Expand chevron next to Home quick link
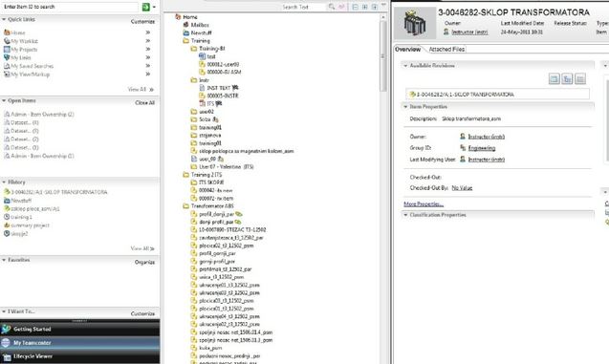This screenshot has height=364, width=609. [148, 32]
